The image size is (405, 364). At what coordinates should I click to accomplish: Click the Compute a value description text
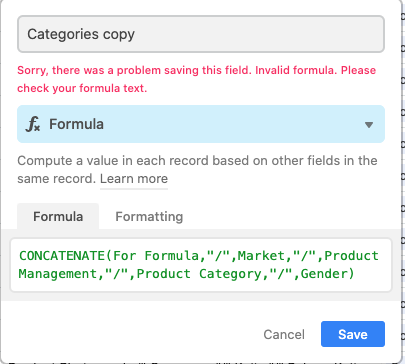tap(197, 169)
